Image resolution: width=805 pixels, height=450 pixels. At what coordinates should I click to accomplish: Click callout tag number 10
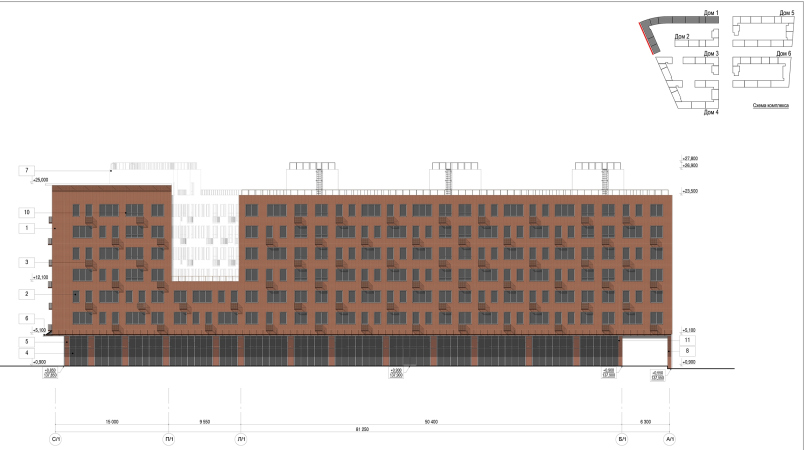[26, 212]
